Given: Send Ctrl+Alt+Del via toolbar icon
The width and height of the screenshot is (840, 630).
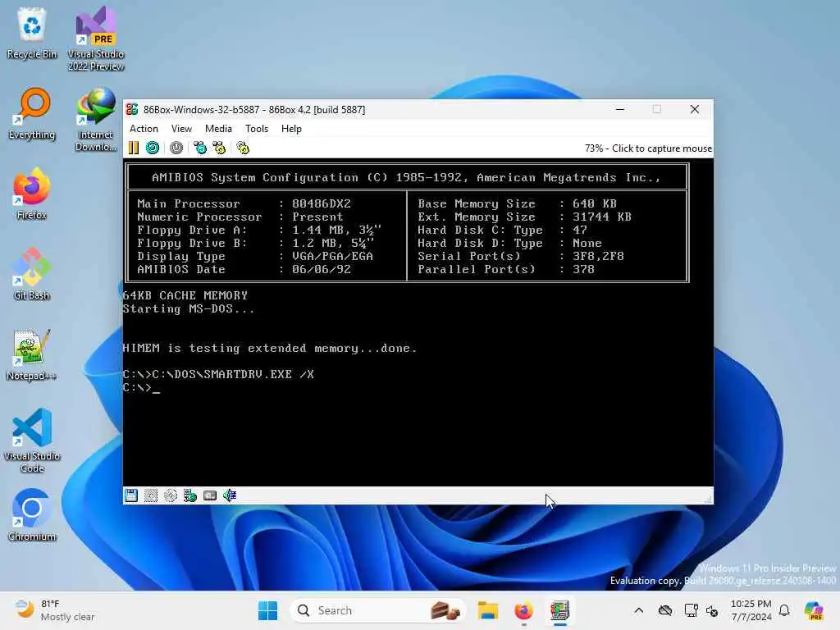Looking at the screenshot, I should point(200,148).
